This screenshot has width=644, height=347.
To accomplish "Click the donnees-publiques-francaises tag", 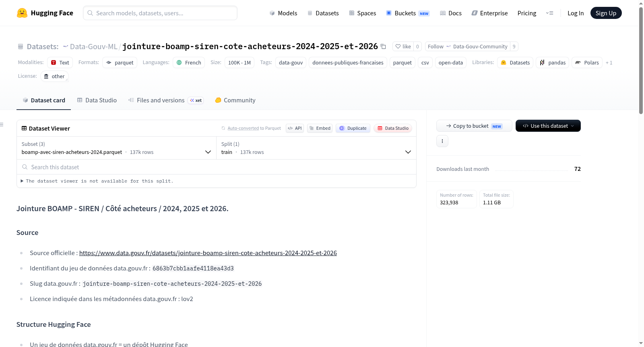I will 348,62.
